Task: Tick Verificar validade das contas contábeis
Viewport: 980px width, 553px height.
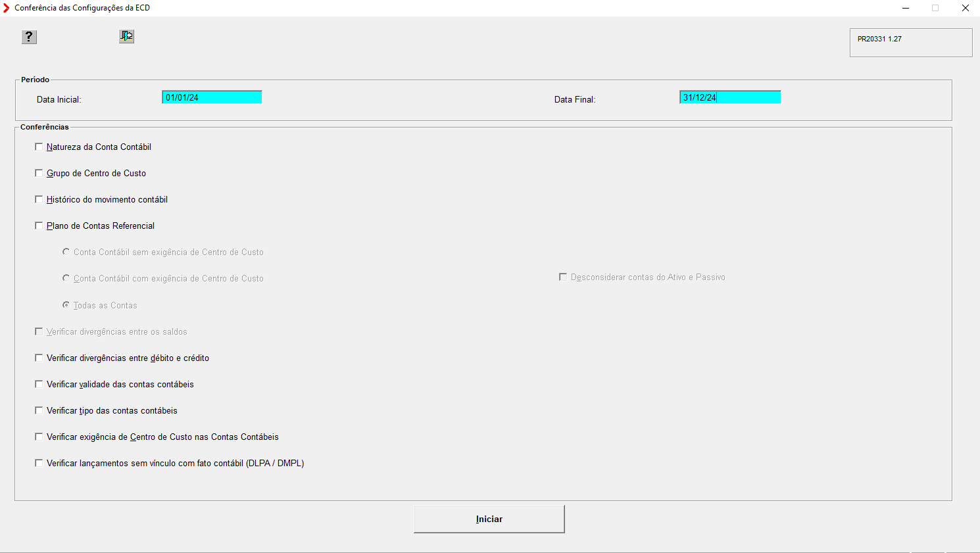Action: pyautogui.click(x=39, y=384)
